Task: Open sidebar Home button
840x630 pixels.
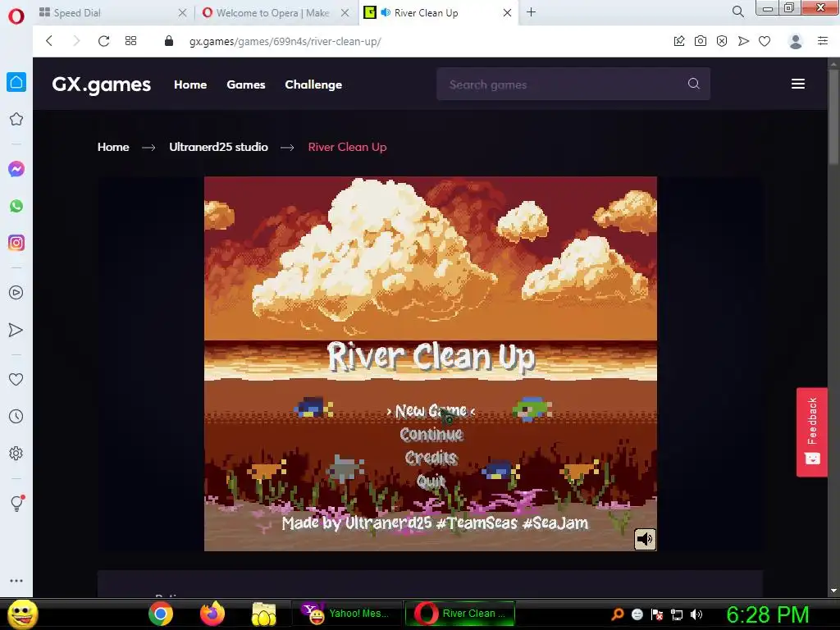Action: [16, 82]
